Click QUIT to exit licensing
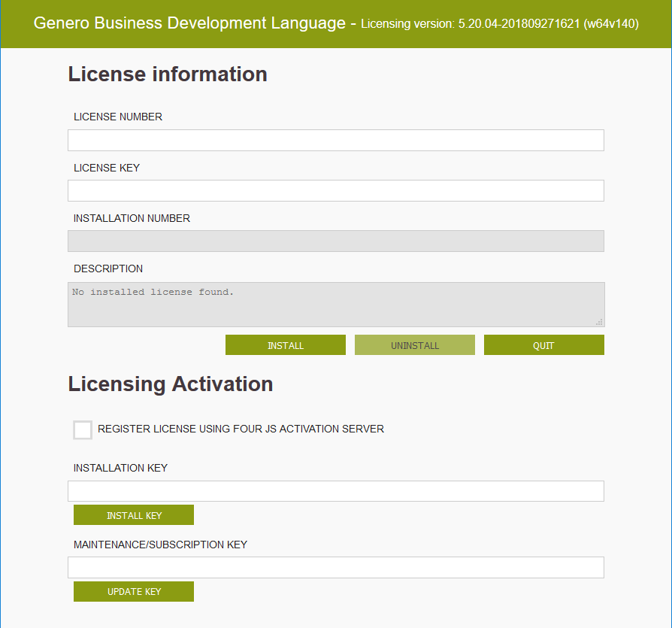Viewport: 672px width, 628px height. 544,345
